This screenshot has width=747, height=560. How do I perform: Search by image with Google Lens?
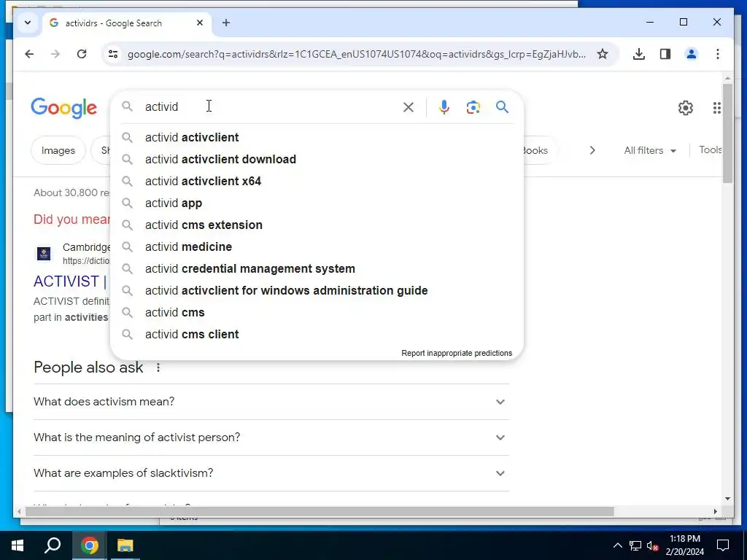point(473,107)
